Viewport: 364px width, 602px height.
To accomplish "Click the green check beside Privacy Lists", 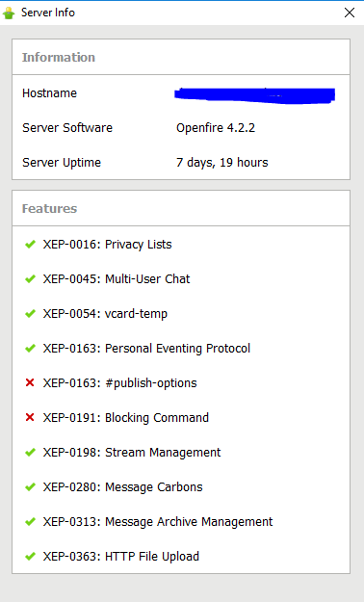I will [x=30, y=245].
